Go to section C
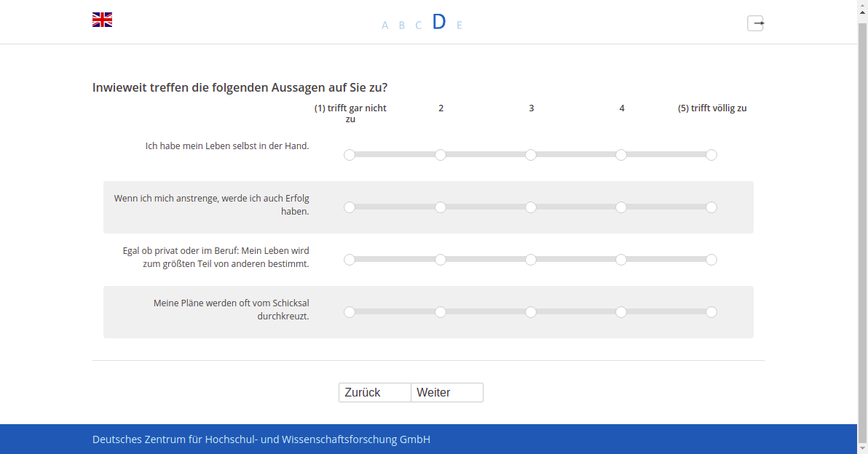The image size is (868, 454). coord(419,25)
